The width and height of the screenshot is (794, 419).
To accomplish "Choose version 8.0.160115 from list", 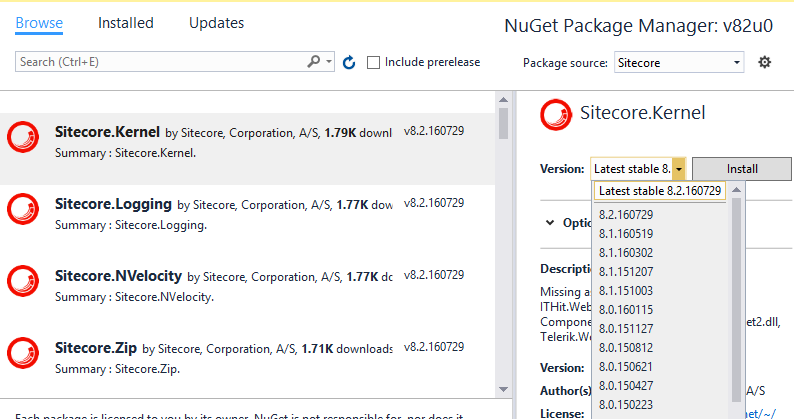I will [626, 310].
